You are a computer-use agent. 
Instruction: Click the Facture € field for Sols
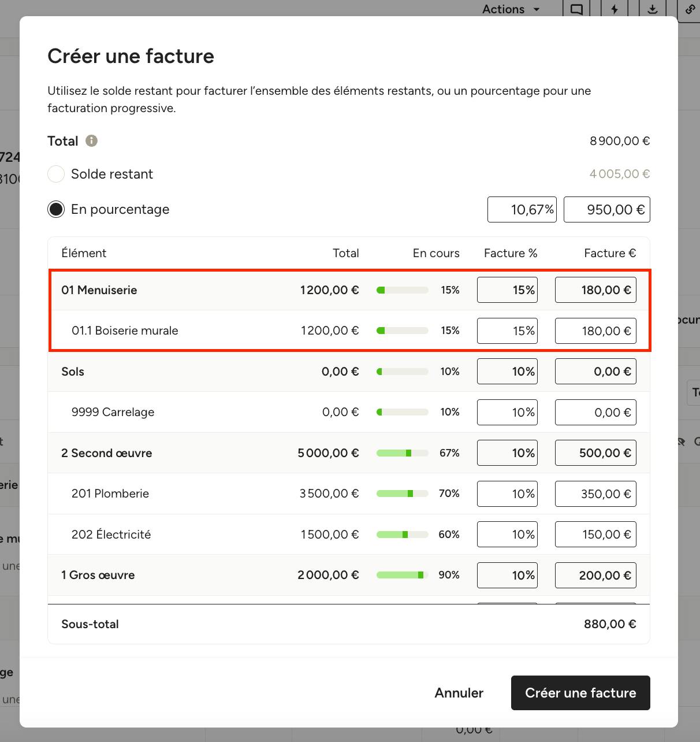[595, 372]
